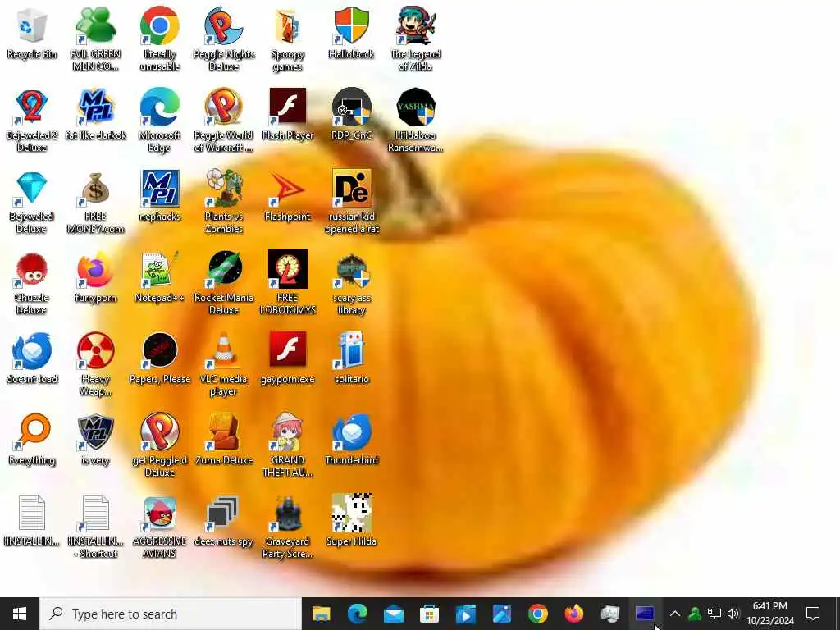840x630 pixels.
Task: Open the Mail app on the taskbar
Action: 394,614
